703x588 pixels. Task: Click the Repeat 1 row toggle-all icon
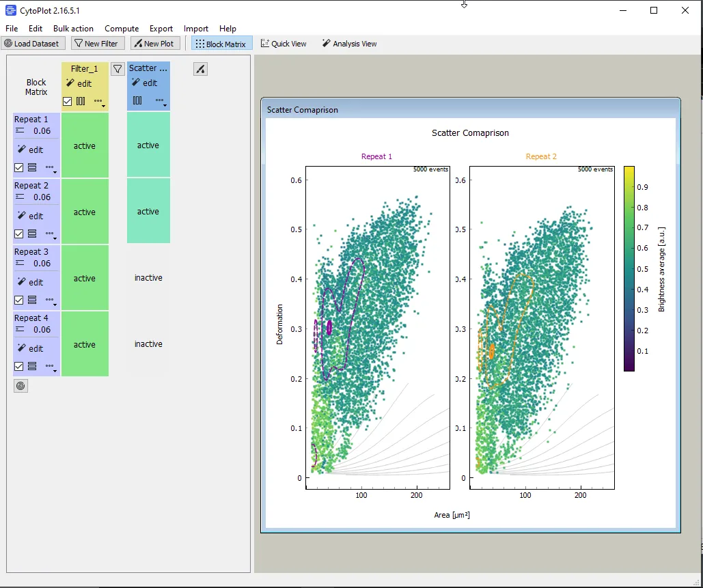click(x=32, y=167)
